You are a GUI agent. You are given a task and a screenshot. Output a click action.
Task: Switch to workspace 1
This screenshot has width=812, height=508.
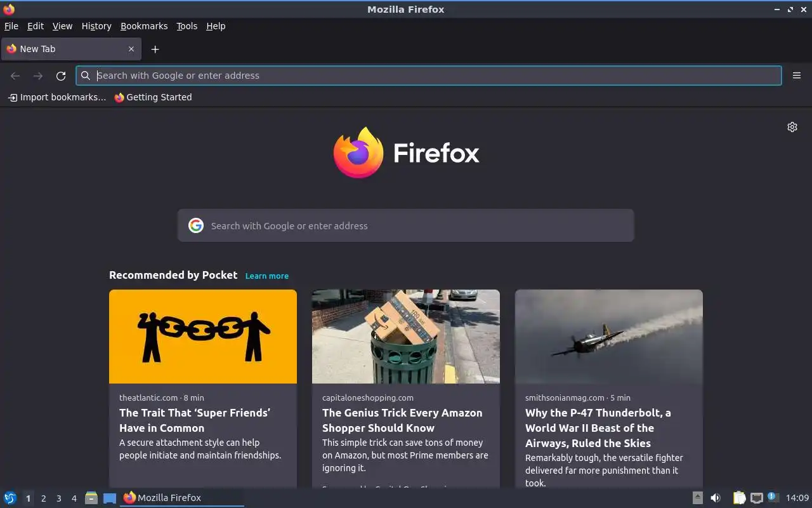pyautogui.click(x=28, y=498)
